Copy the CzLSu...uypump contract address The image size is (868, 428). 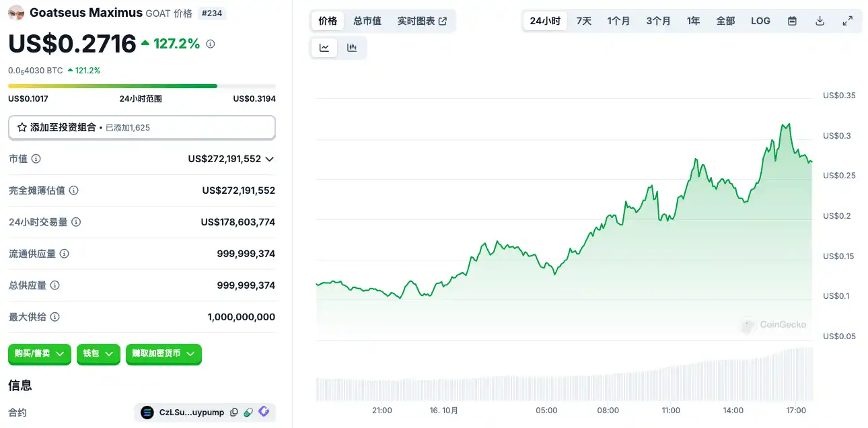coord(233,413)
